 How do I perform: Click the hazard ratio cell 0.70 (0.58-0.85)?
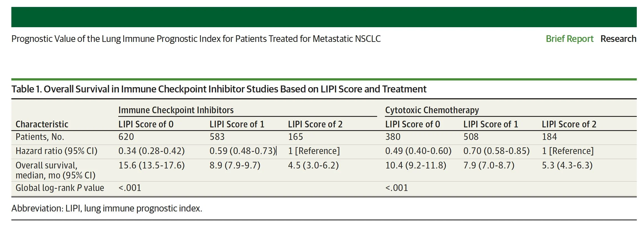496,151
